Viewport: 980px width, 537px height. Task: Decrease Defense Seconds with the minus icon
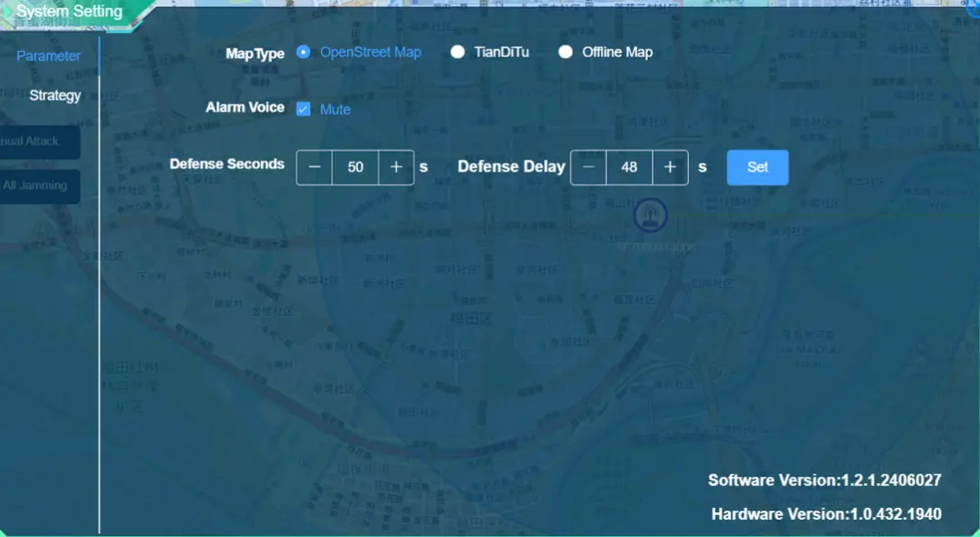click(314, 167)
